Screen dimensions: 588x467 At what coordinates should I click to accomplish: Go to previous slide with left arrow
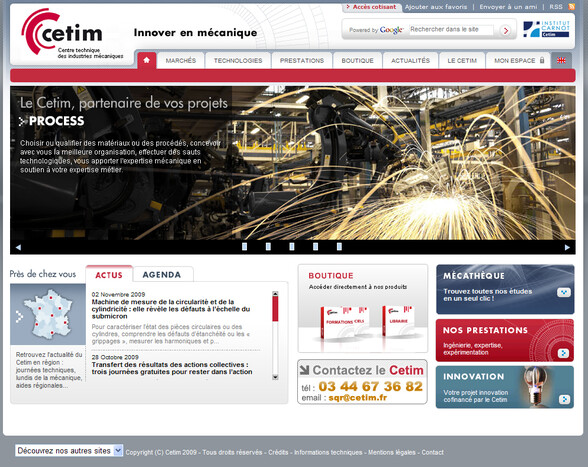point(18,247)
